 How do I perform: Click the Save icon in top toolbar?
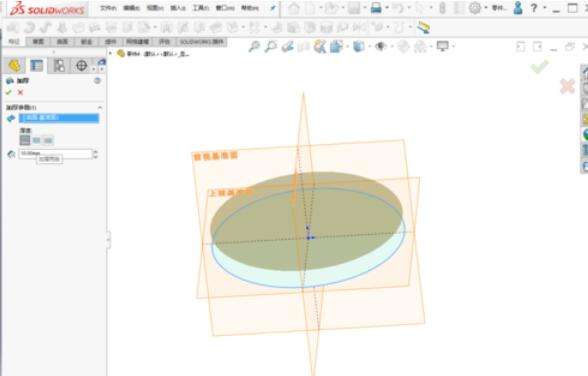354,8
